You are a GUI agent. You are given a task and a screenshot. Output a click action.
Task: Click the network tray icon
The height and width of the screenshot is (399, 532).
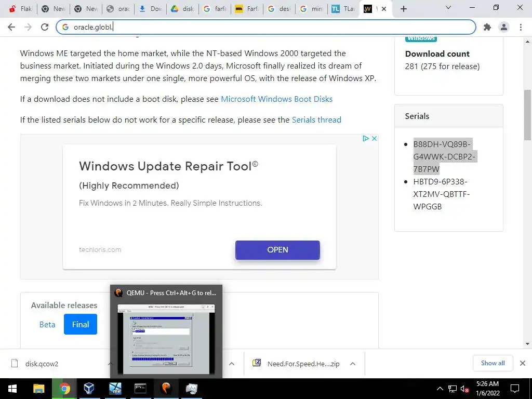(453, 389)
